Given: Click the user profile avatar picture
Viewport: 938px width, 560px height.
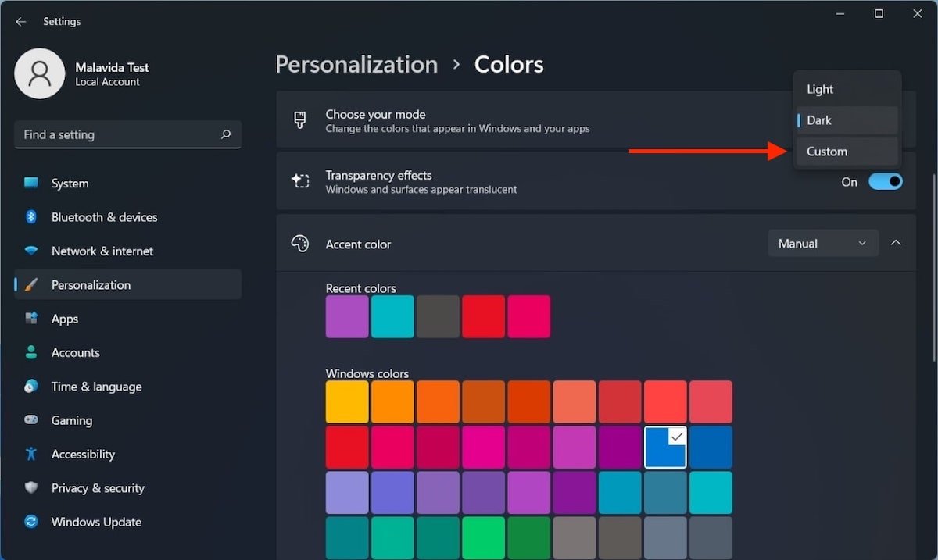Looking at the screenshot, I should [39, 73].
